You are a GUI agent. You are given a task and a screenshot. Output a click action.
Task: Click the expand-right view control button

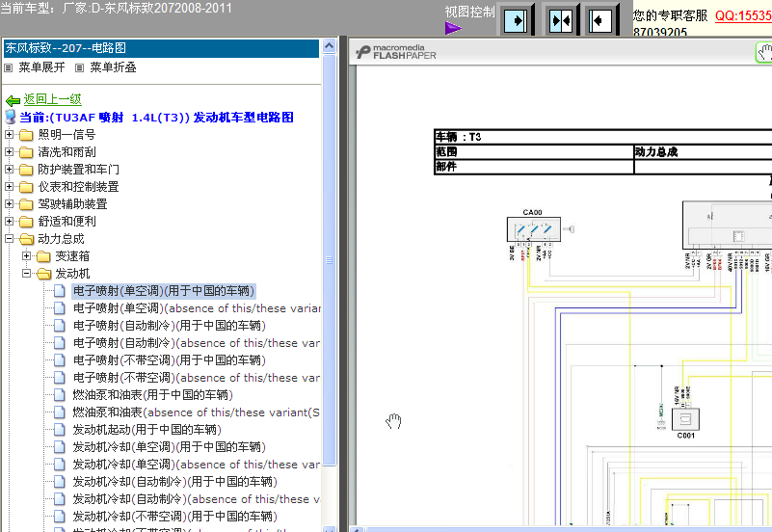(x=516, y=20)
